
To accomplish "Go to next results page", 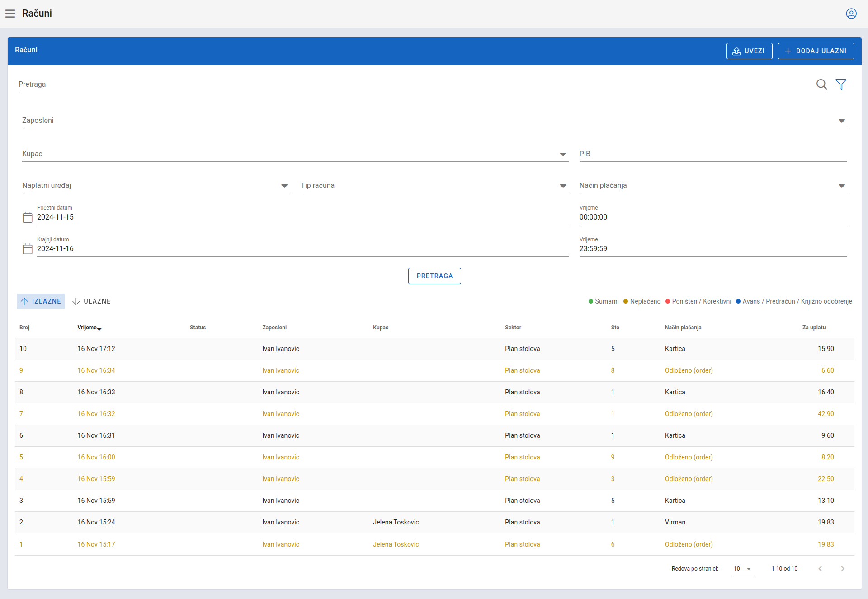I will 842,569.
